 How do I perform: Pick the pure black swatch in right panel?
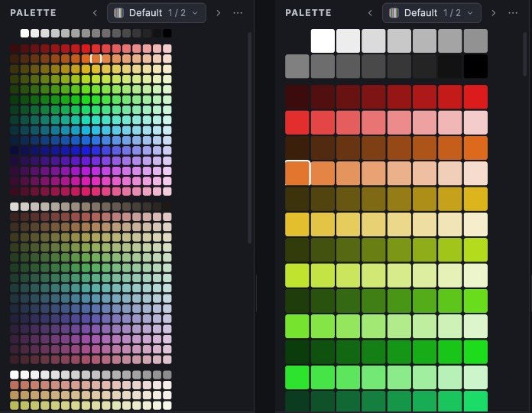pos(475,67)
